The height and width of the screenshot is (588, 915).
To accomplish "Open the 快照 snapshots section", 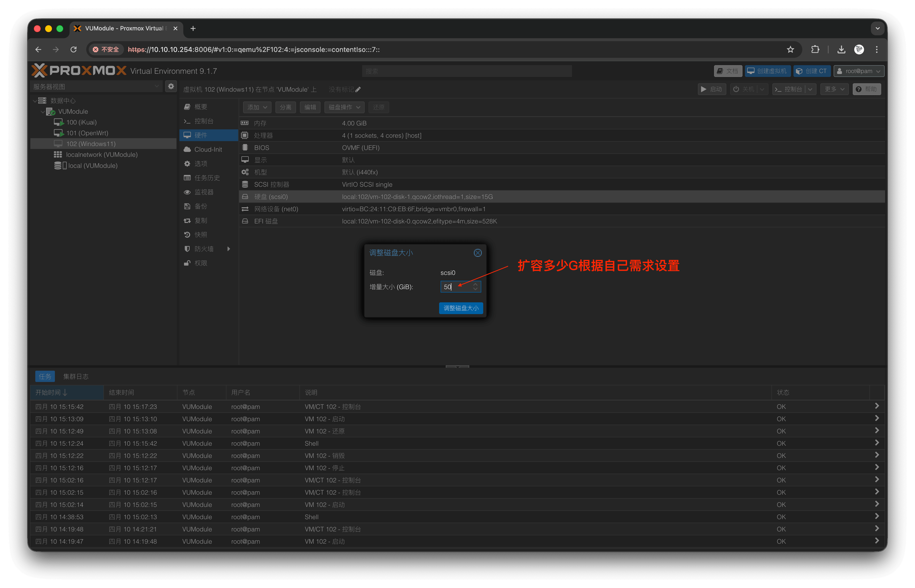I will pos(201,234).
